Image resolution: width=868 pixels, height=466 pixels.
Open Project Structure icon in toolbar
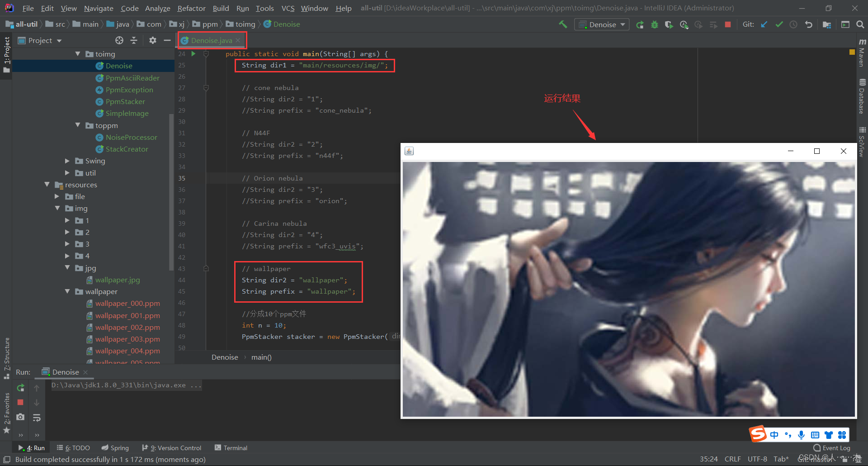[x=827, y=24]
